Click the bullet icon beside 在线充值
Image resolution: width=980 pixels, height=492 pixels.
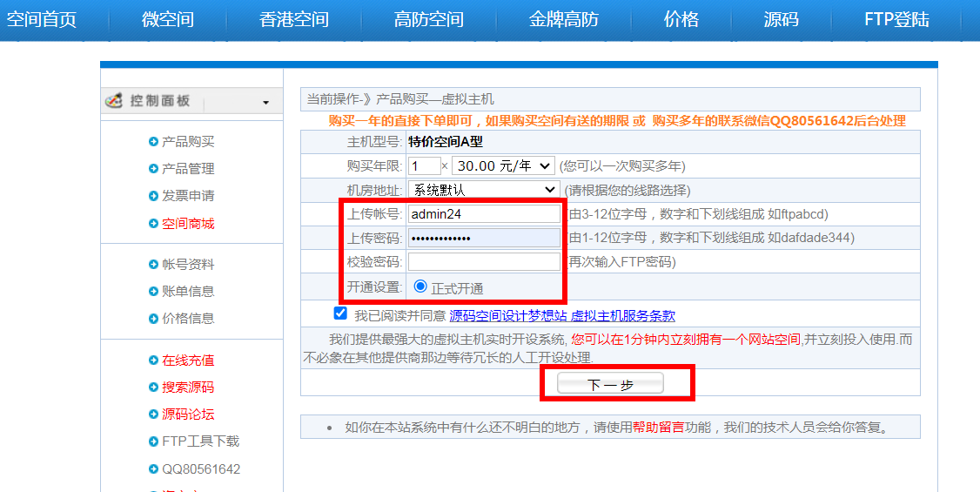[x=153, y=361]
